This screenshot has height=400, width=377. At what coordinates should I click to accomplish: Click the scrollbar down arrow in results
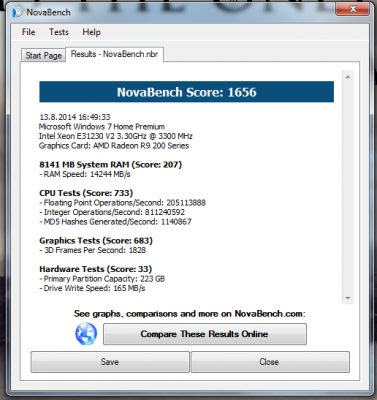(348, 298)
